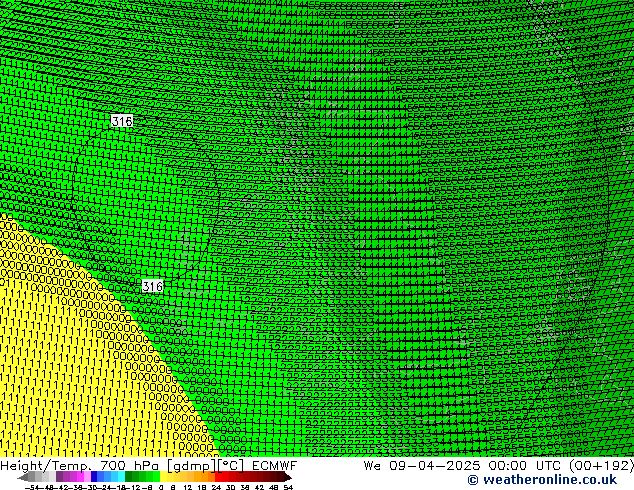Click the upper 316 contour label
The image size is (634, 490).
[122, 121]
